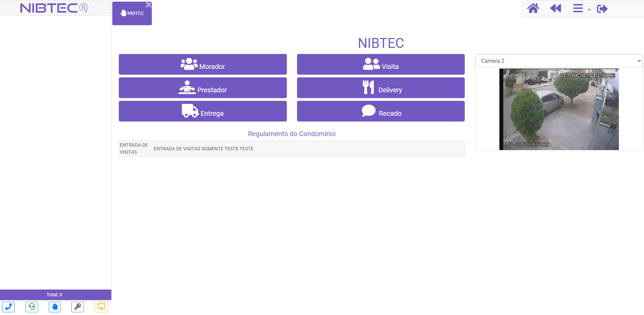Image resolution: width=644 pixels, height=315 pixels.
Task: Click the blue phone icon in bottom bar
Action: pos(8,307)
